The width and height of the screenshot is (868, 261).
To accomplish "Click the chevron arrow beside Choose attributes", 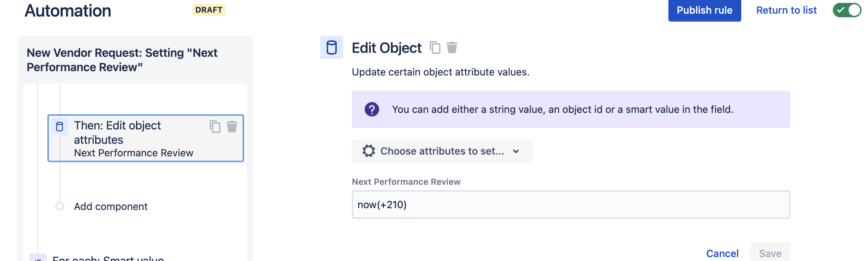I will pos(516,151).
